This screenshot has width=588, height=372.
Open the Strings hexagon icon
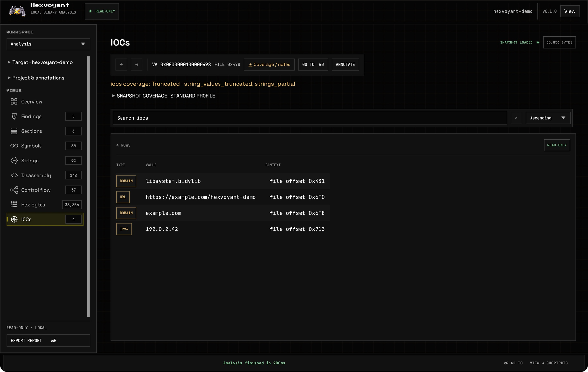14,161
